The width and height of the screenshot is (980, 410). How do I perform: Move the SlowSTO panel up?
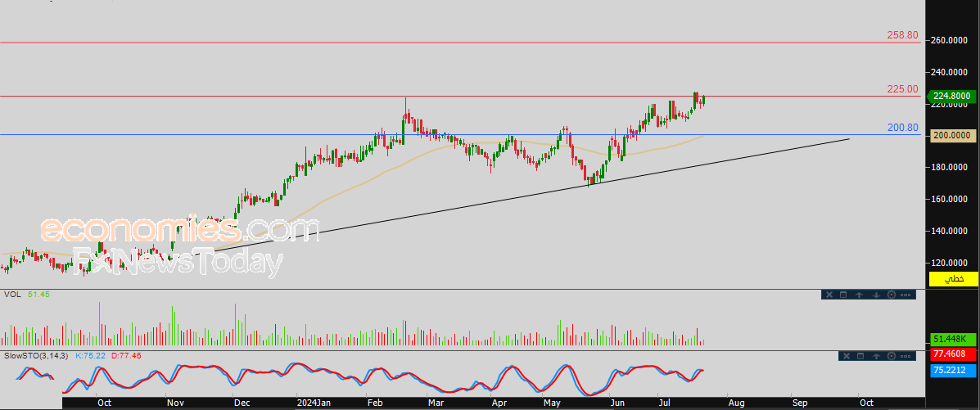click(876, 356)
